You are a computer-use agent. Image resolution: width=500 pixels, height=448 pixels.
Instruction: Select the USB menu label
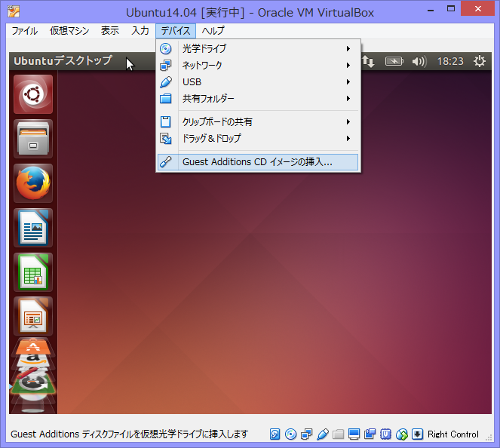pyautogui.click(x=192, y=82)
